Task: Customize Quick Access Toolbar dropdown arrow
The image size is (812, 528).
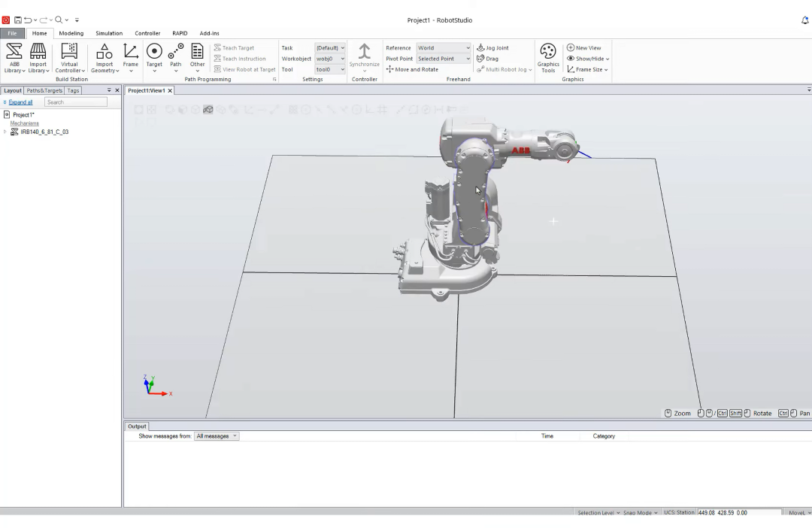Action: click(x=77, y=20)
